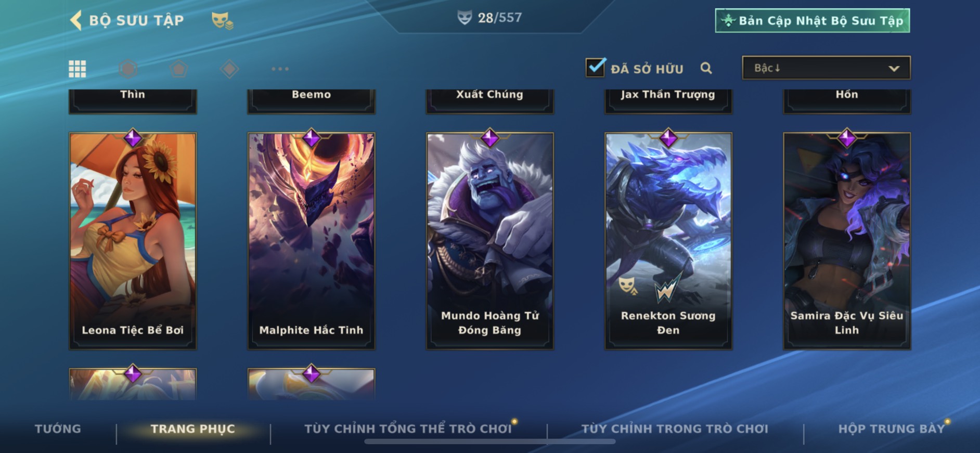Select the Renekton Sương Đen skin card
Image resolution: width=980 pixels, height=453 pixels.
668,241
